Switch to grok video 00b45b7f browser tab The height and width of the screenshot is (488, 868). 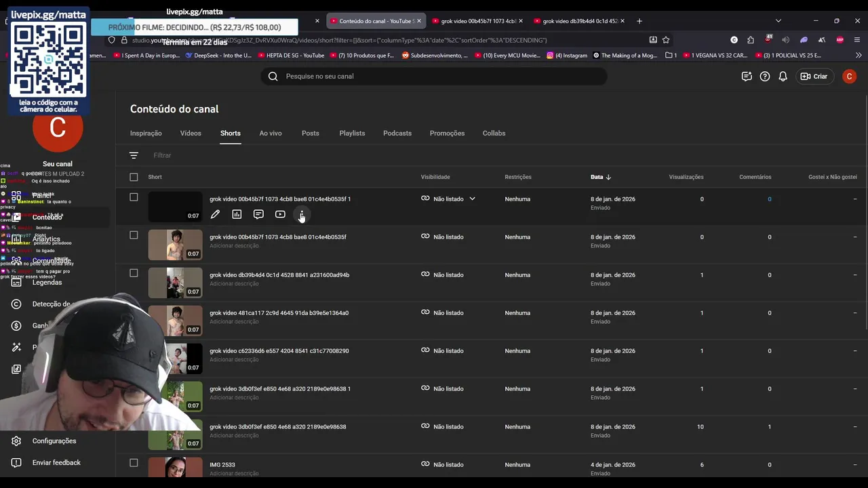pyautogui.click(x=476, y=21)
